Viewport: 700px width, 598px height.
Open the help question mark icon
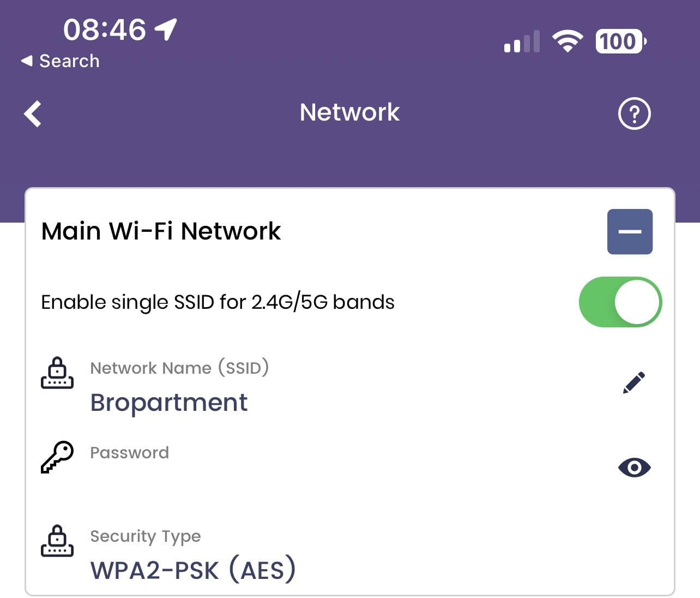point(634,113)
